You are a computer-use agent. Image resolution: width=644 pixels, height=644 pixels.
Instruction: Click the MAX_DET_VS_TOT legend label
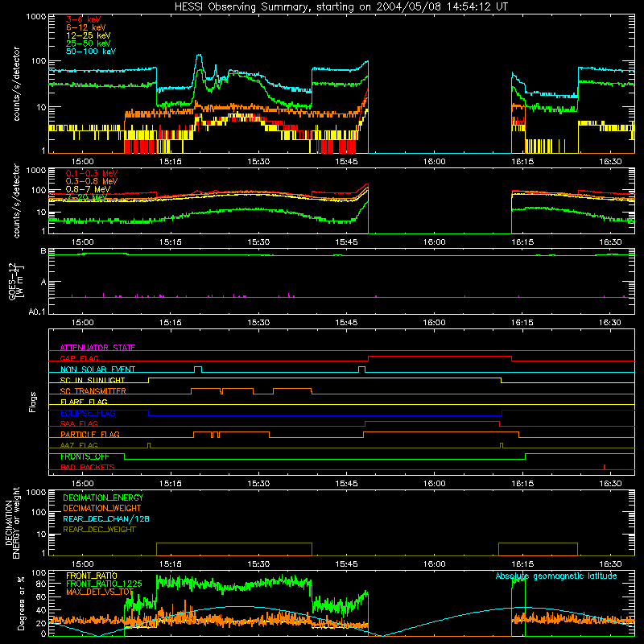[100, 592]
